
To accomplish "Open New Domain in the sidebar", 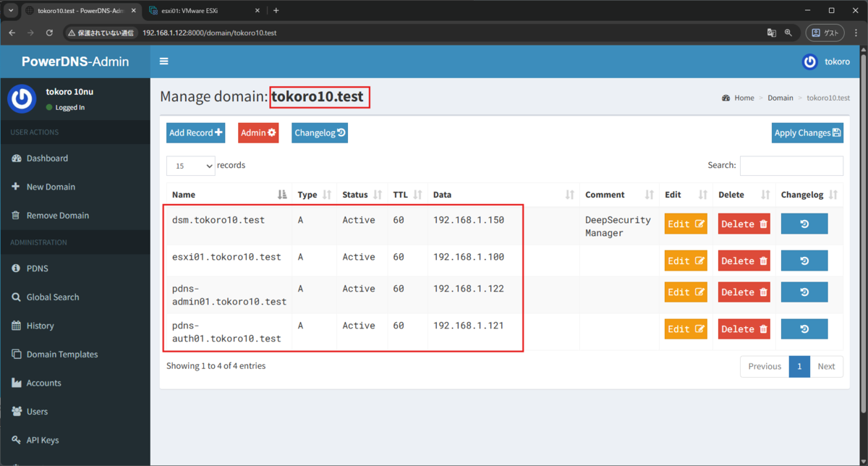I will 51,187.
